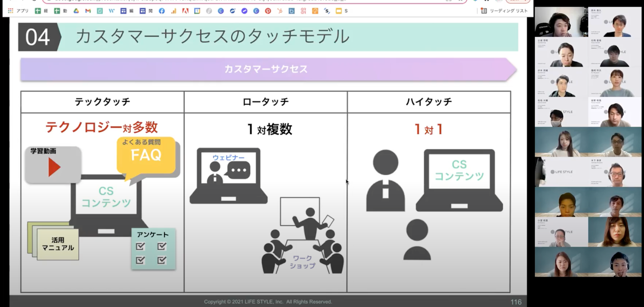The height and width of the screenshot is (307, 644).
Task: Open the blue W bookmark
Action: point(111,11)
